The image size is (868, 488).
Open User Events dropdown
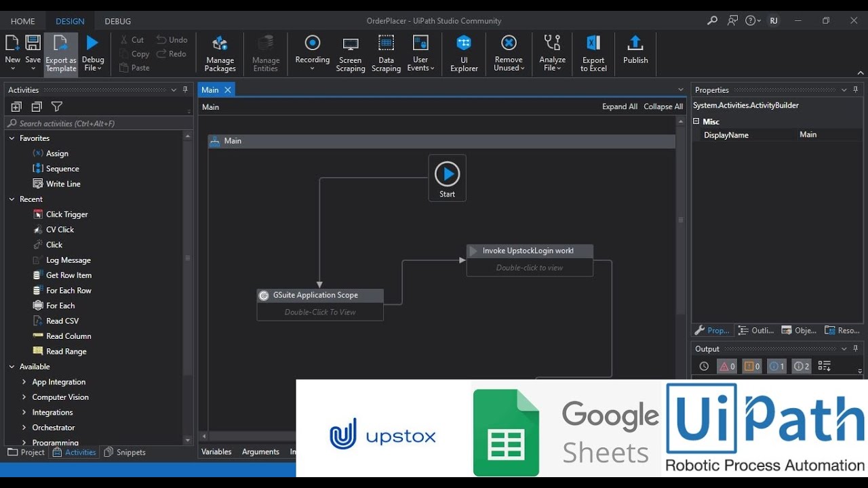pos(420,54)
